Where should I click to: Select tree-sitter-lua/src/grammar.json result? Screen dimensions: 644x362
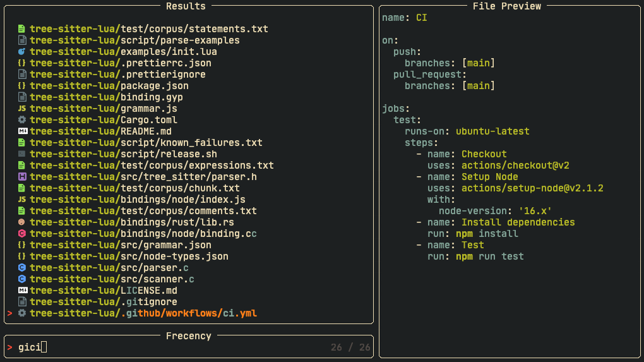coord(121,245)
